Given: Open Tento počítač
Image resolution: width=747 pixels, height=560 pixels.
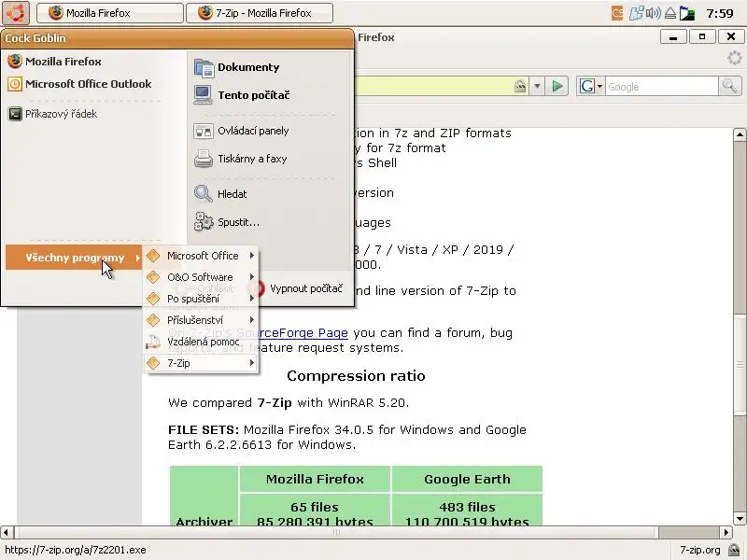Looking at the screenshot, I should (242, 95).
